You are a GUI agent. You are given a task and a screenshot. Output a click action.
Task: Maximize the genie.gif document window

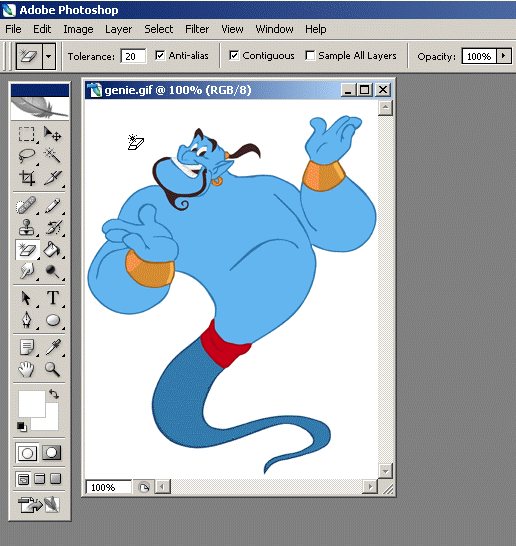tap(365, 90)
